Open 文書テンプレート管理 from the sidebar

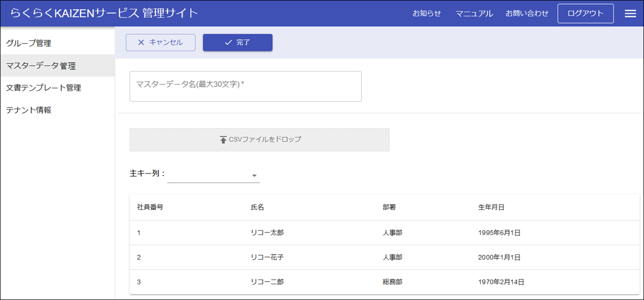click(x=44, y=88)
